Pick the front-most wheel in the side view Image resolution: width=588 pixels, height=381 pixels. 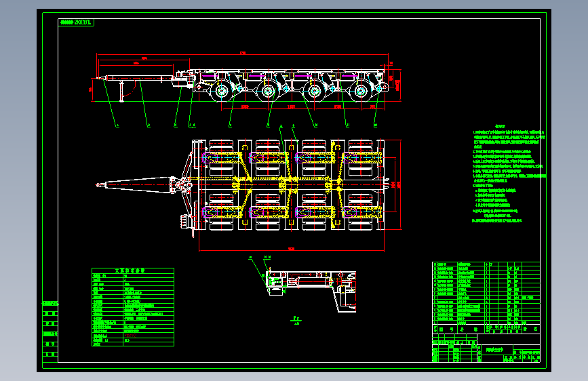[221, 91]
